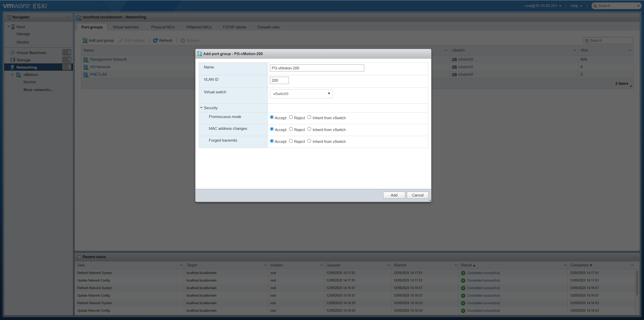The height and width of the screenshot is (320, 644).
Task: Click the search magnifier above the port group table
Action: (x=587, y=40)
